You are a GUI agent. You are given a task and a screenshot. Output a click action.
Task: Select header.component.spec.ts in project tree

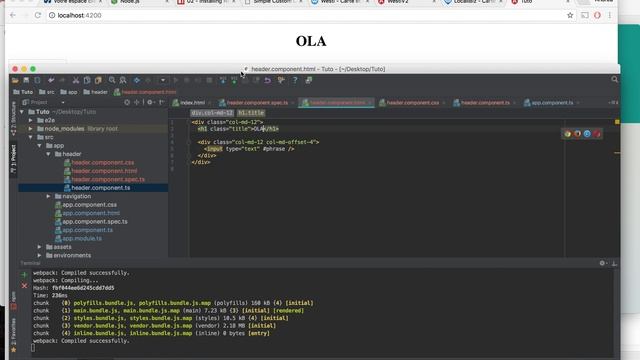[x=104, y=179]
